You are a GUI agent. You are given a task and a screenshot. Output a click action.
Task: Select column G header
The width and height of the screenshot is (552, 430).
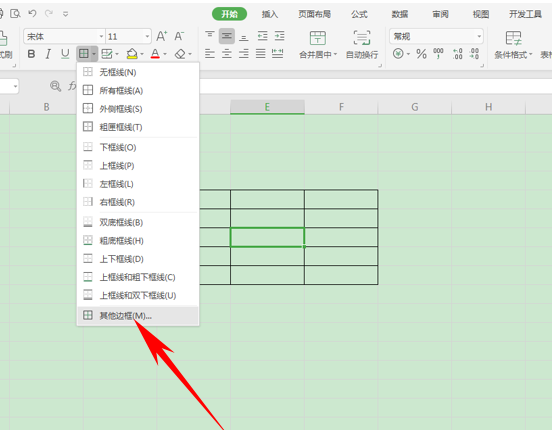[x=415, y=107]
